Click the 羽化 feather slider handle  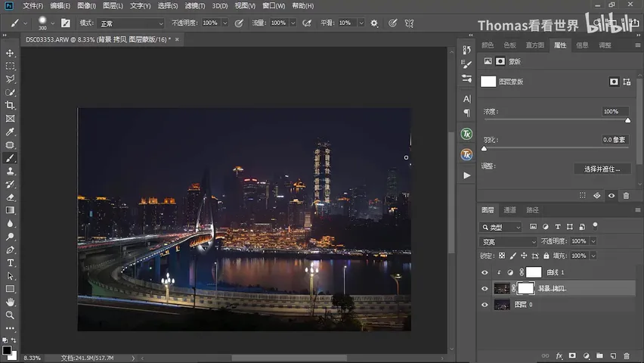(485, 148)
